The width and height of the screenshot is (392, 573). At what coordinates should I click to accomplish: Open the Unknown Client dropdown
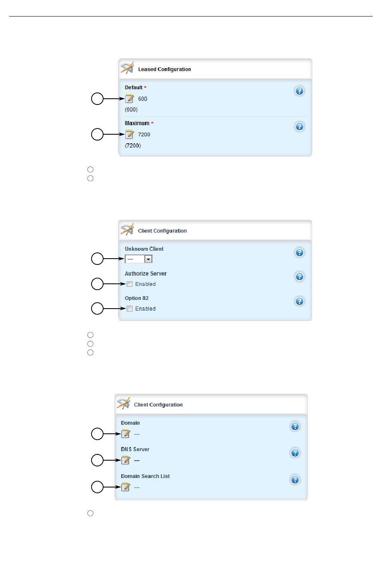pyautogui.click(x=139, y=259)
